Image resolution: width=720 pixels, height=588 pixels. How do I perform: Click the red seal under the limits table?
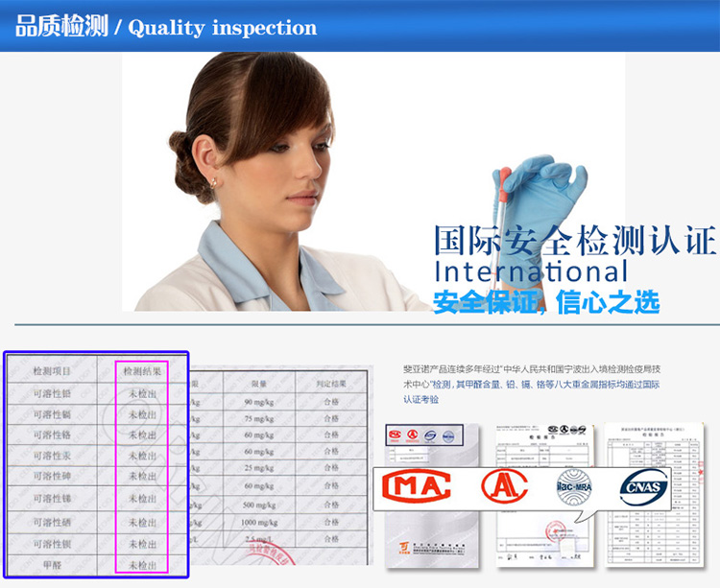(272, 553)
